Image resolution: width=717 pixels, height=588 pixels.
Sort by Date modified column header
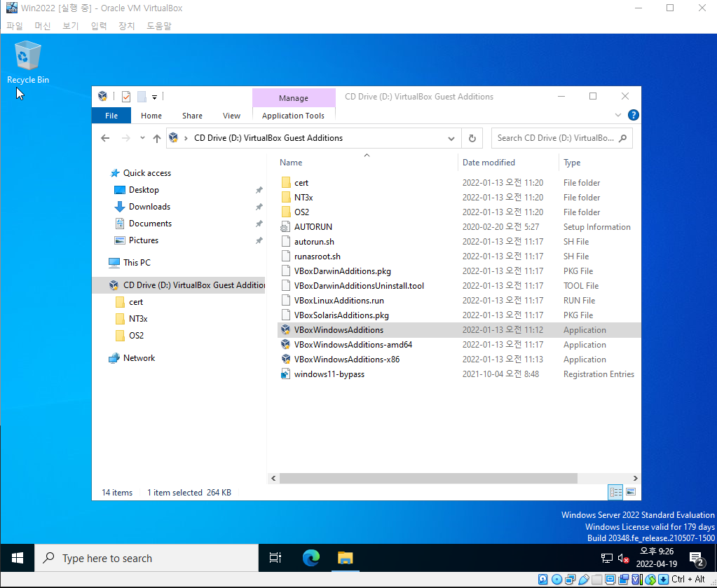[x=489, y=163]
